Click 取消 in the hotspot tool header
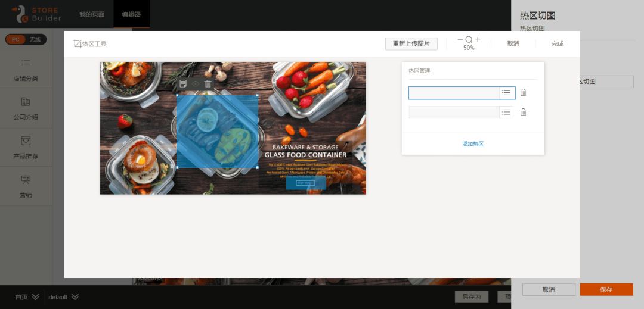This screenshot has width=644, height=309. pyautogui.click(x=513, y=44)
